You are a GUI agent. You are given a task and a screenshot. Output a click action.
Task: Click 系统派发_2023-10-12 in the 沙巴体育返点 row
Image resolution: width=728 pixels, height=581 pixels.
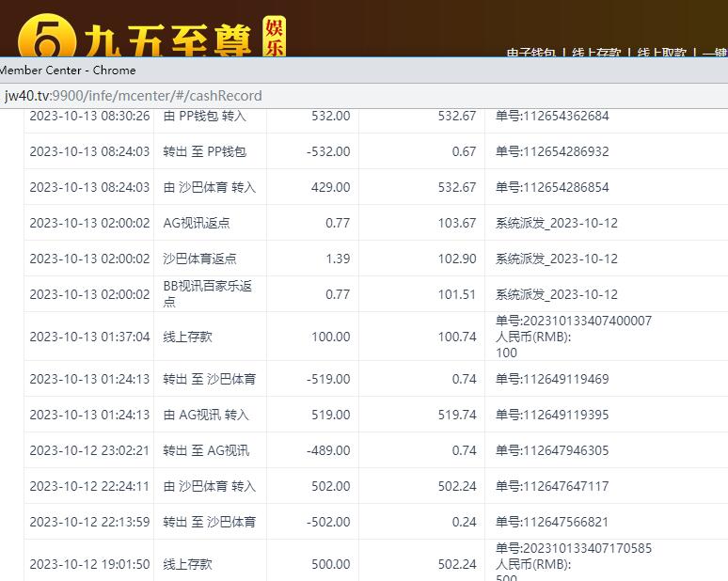click(557, 259)
